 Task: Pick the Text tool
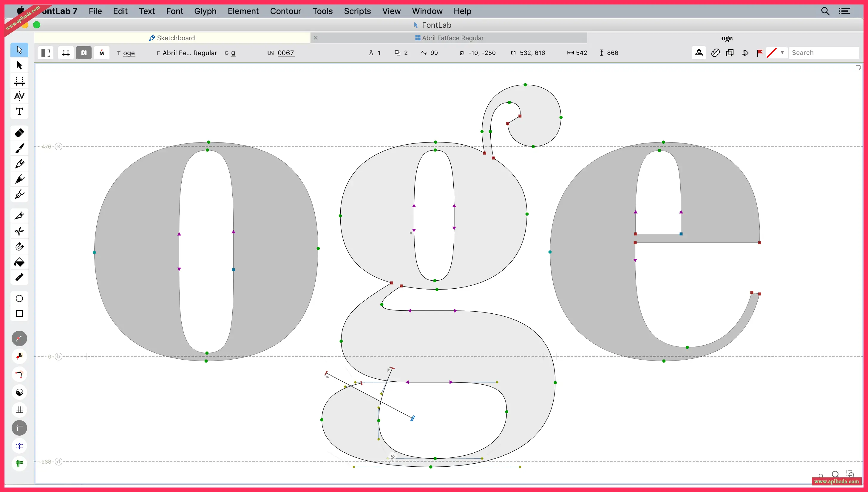(19, 112)
